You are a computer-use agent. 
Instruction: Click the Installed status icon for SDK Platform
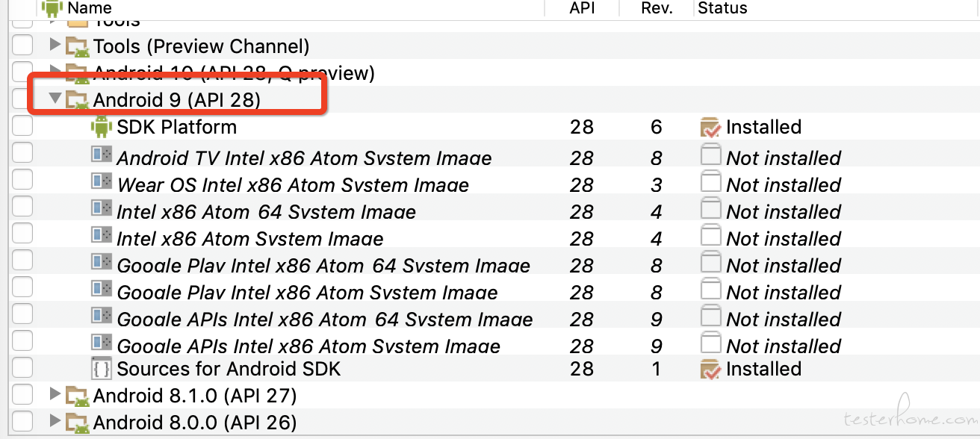(x=710, y=127)
